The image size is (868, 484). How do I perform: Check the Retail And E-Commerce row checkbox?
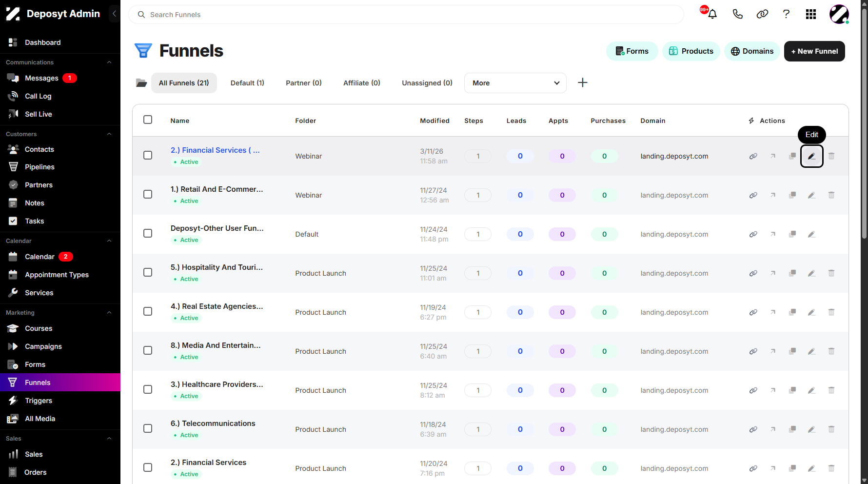(x=148, y=194)
